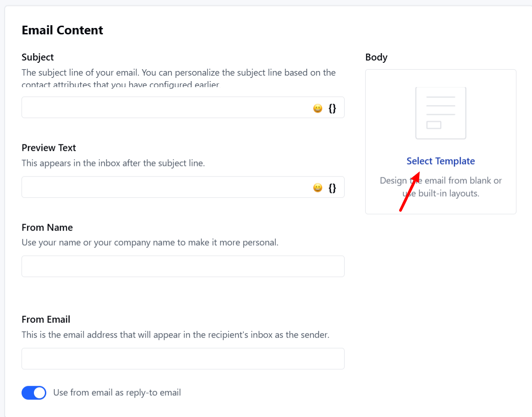The image size is (532, 417).
Task: Open emoji picker in Preview Text field
Action: [x=318, y=187]
